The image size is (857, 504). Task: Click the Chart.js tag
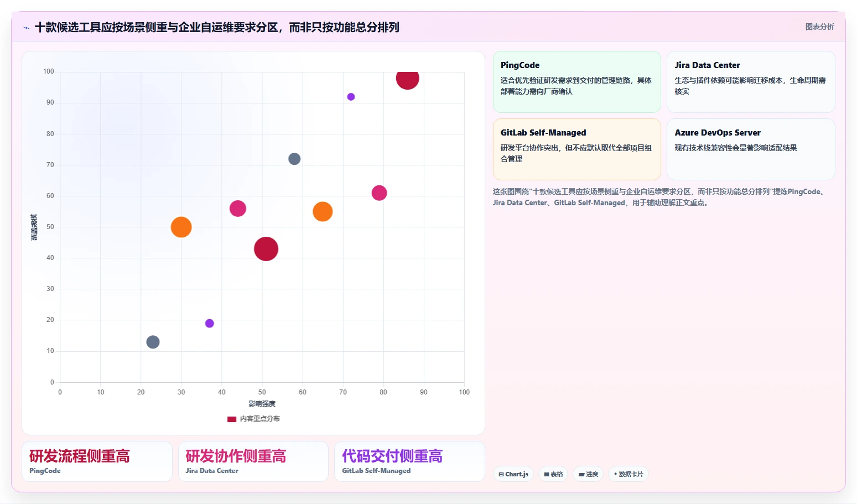(x=513, y=474)
